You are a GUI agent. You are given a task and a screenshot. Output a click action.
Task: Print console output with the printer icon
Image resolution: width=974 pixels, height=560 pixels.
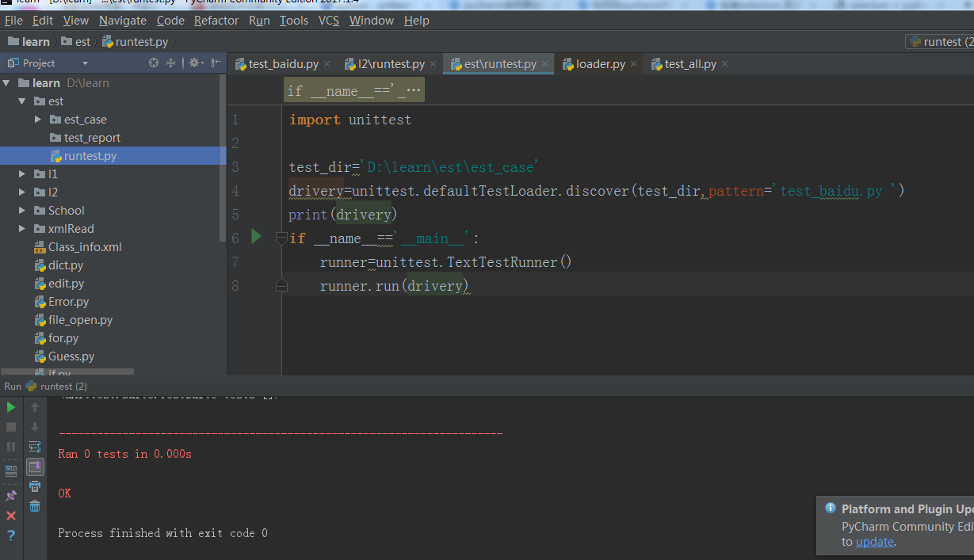click(35, 486)
